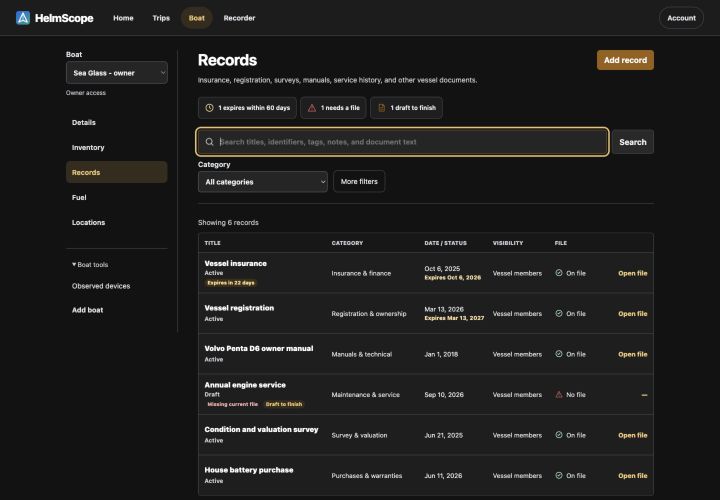Click the CATEGORY column header
This screenshot has height=500, width=720.
(347, 243)
